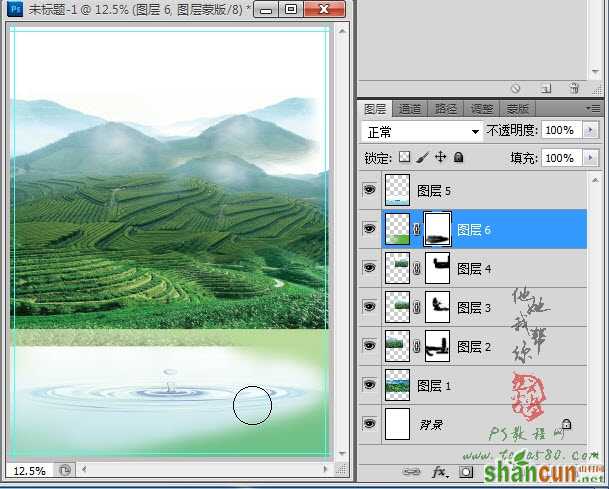Click canvas horizontal scrollbar right arrow
The height and width of the screenshot is (489, 609).
325,469
